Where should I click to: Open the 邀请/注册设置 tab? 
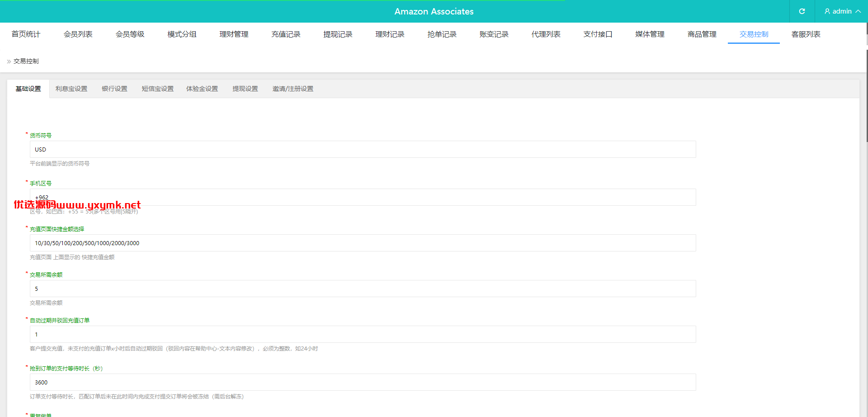coord(293,89)
